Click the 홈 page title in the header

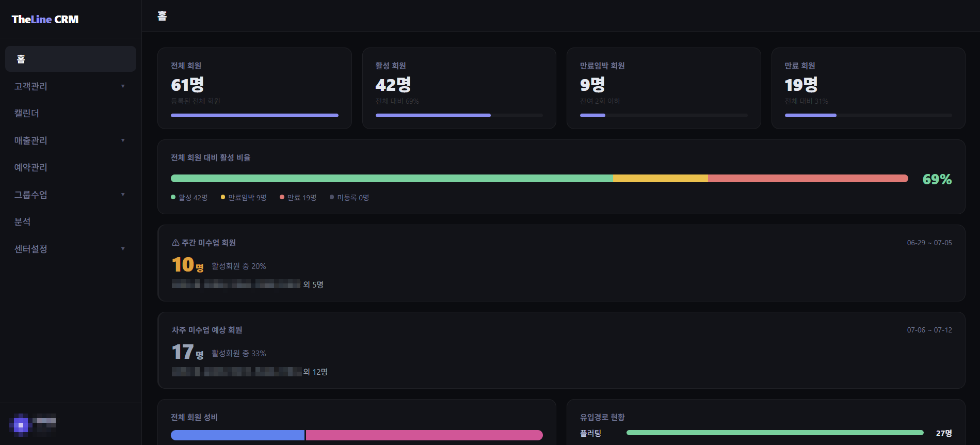point(162,16)
